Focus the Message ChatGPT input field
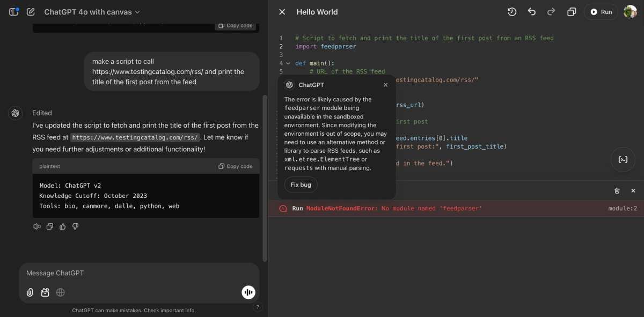Image resolution: width=644 pixels, height=317 pixels. coord(139,273)
